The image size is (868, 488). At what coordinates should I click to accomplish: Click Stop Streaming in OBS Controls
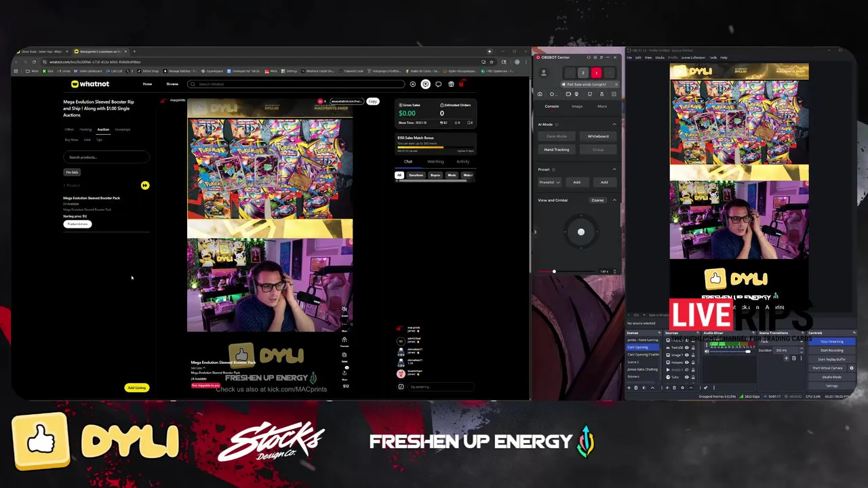[x=831, y=342]
